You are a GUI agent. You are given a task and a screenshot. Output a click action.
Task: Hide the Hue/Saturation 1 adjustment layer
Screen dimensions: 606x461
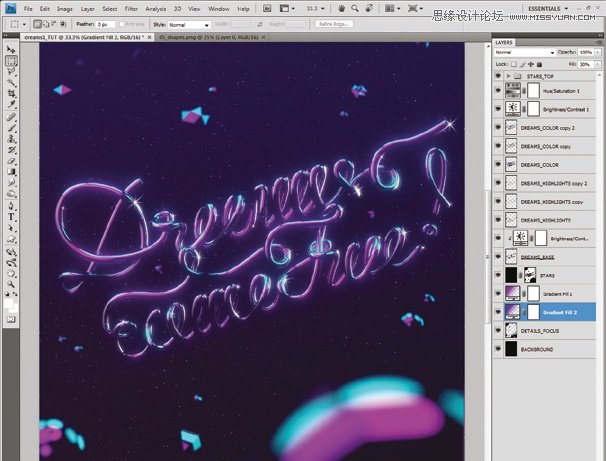pyautogui.click(x=498, y=90)
